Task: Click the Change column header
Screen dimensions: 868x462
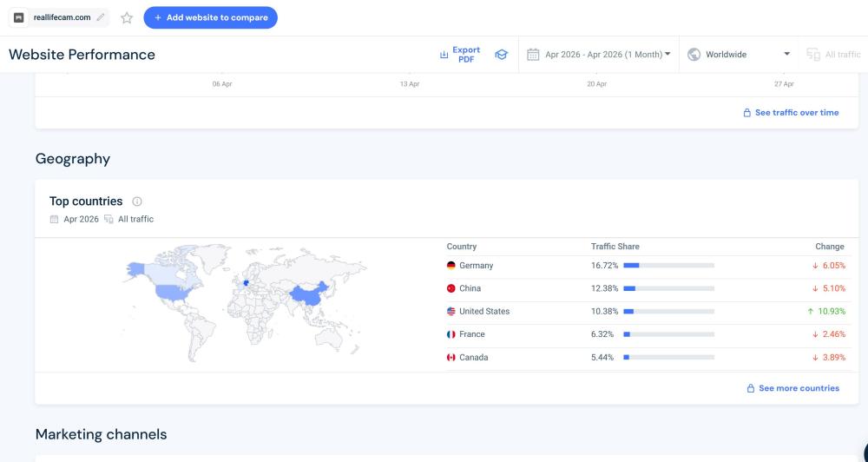Action: [829, 247]
